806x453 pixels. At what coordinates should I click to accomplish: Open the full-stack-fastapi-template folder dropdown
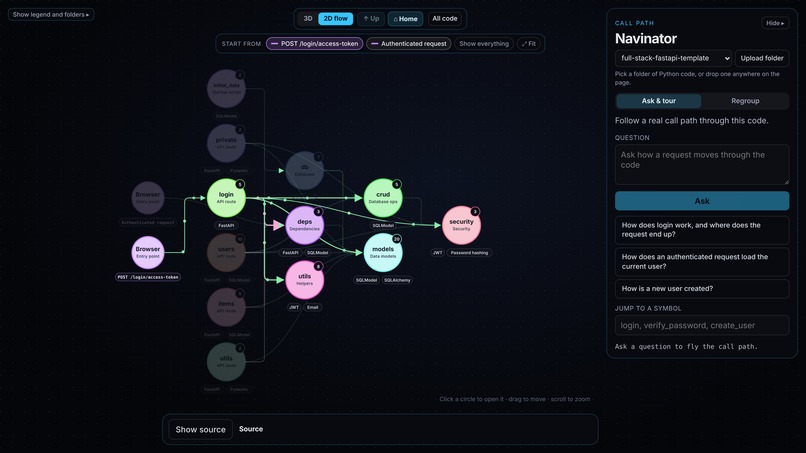coord(673,58)
